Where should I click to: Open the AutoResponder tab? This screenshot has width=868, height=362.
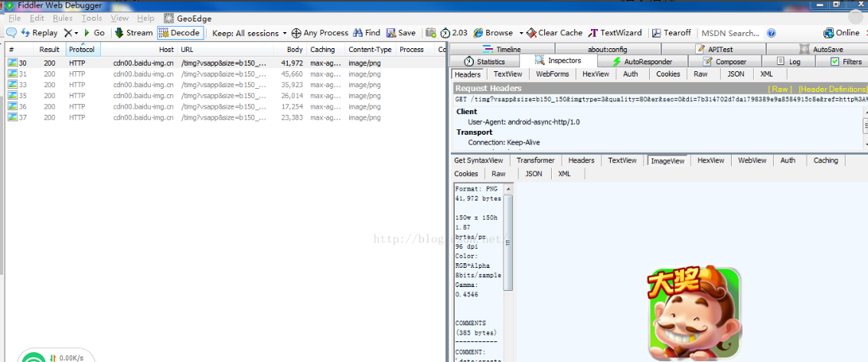(642, 61)
